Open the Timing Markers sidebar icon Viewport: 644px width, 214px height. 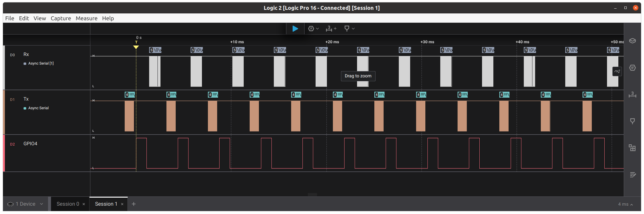click(632, 121)
